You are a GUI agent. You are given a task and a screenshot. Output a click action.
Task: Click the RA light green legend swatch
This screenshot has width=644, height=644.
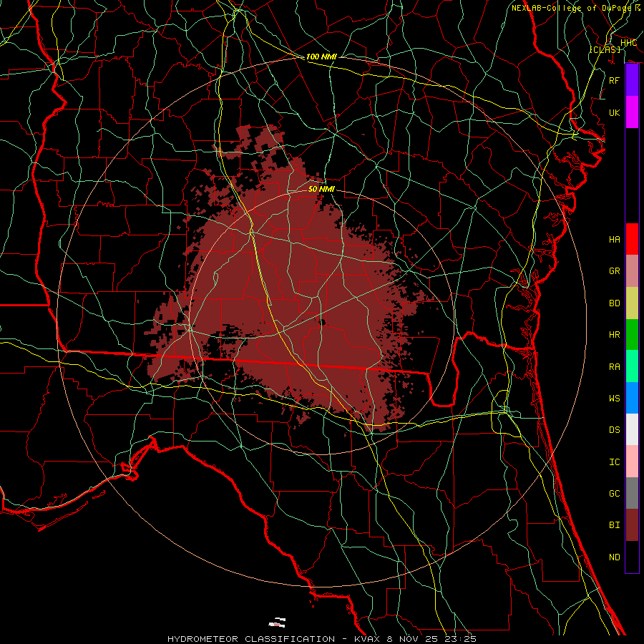tap(632, 366)
